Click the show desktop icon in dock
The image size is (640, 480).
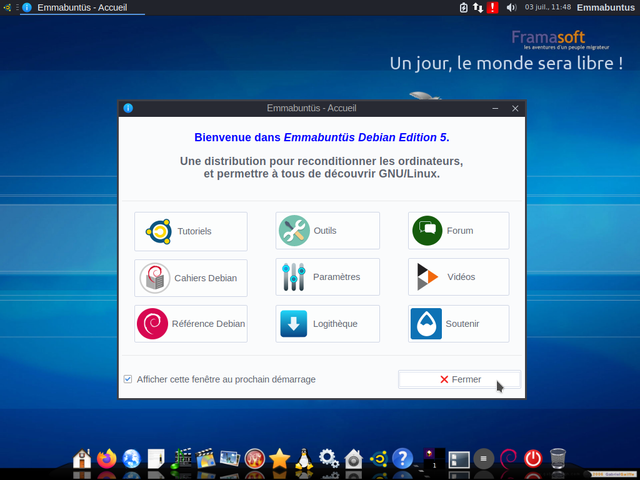click(459, 460)
